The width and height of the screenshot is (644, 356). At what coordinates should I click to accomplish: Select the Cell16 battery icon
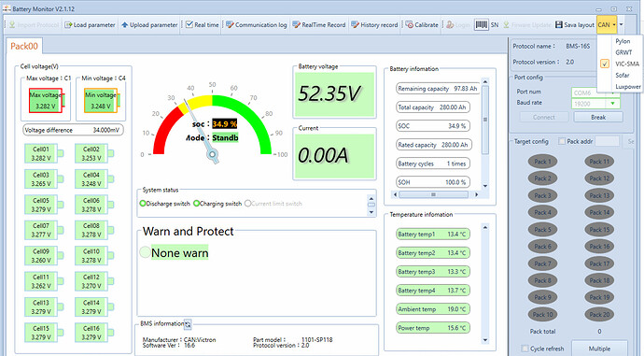pyautogui.click(x=93, y=333)
